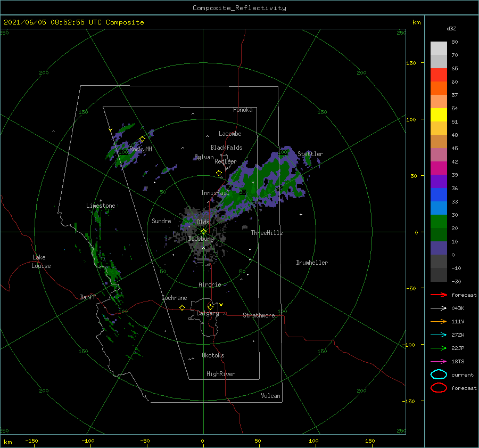
Task: Click the Composite_Reflectivity title text
Action: click(x=240, y=8)
